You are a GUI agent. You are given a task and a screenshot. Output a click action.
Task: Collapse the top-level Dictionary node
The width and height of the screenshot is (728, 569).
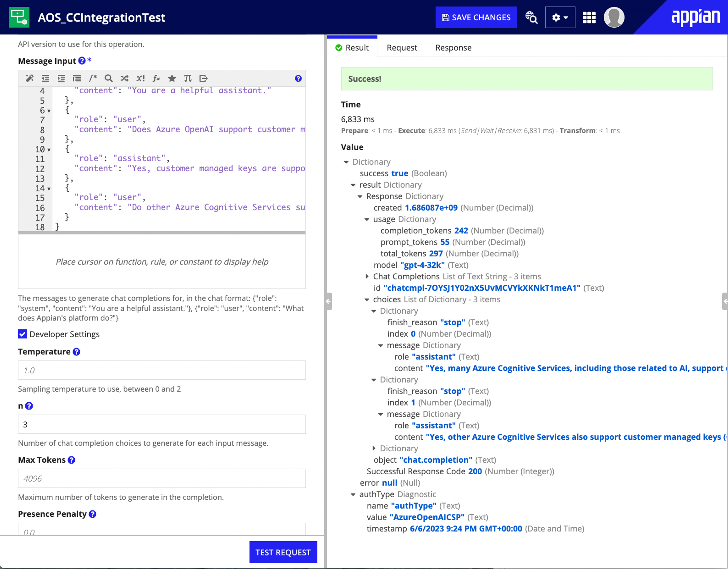[346, 162]
